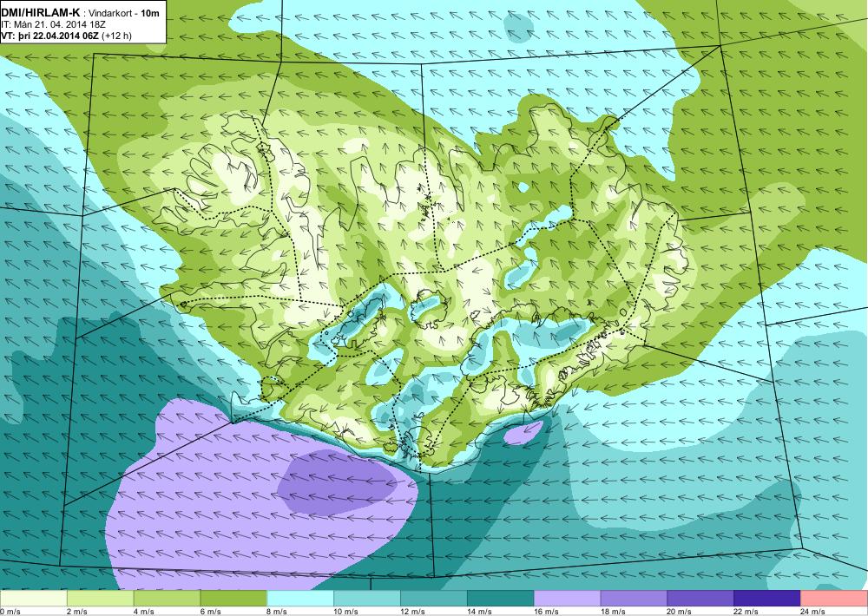Click the '24 m/s' legend label
Viewport: 868px width, 616px height.
(814, 612)
